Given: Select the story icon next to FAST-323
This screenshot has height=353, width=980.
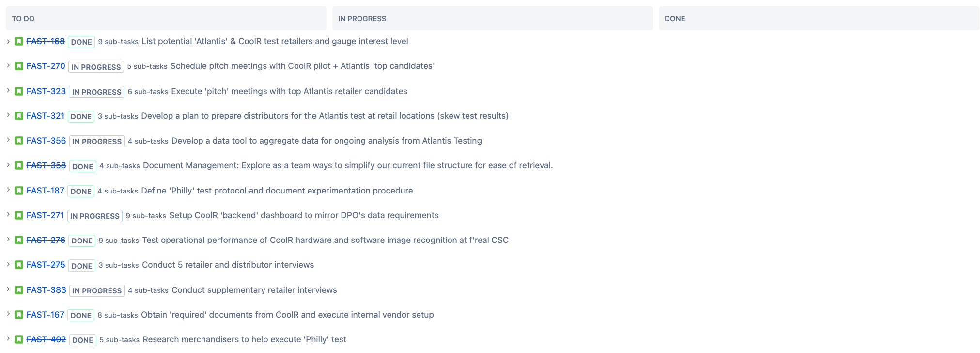Looking at the screenshot, I should 19,91.
